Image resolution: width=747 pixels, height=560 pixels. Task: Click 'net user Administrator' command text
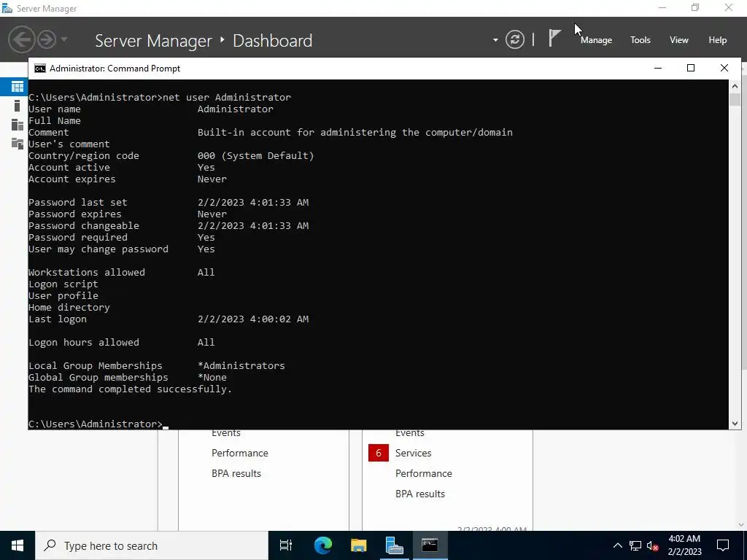click(227, 97)
